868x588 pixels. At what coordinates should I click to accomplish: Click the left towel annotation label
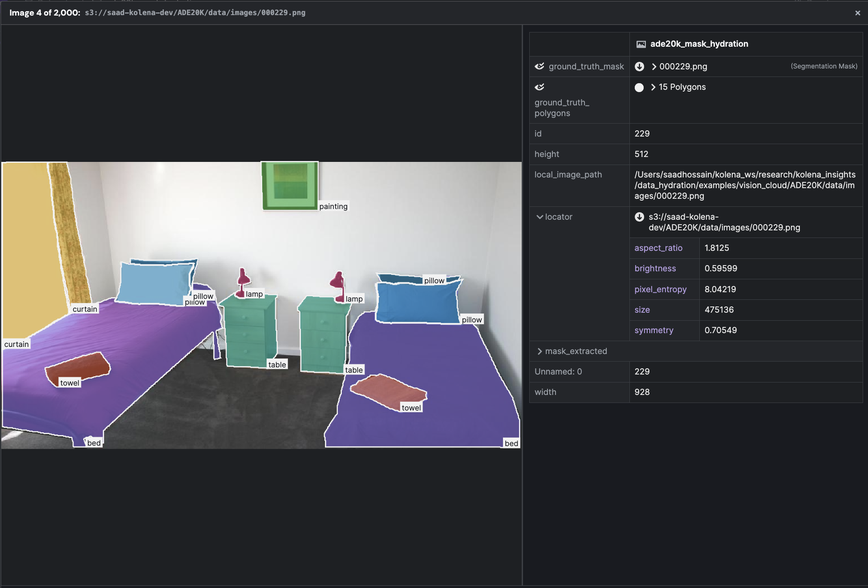click(x=69, y=383)
